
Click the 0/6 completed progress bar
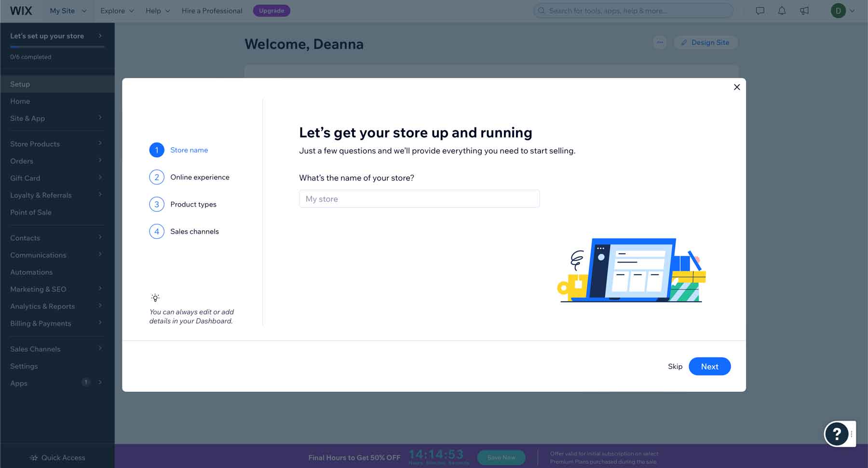(57, 46)
